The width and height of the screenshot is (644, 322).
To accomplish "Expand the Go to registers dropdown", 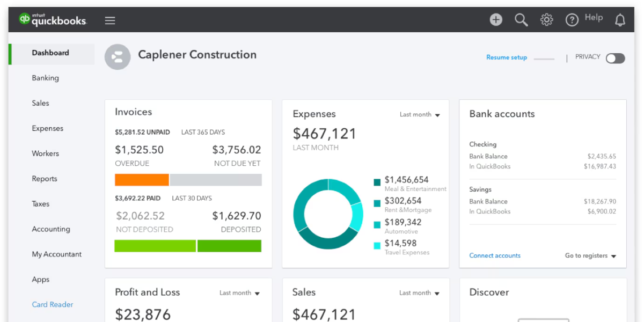I will [589, 256].
